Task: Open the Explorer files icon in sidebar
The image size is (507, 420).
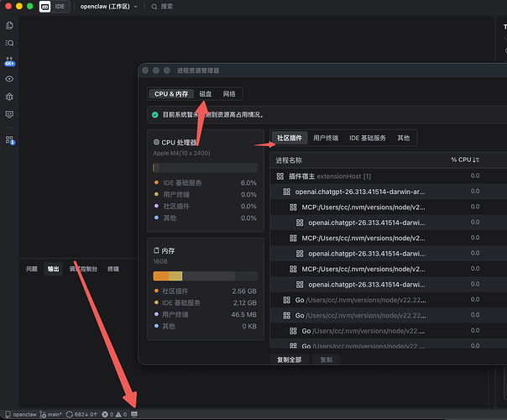Action: tap(9, 25)
